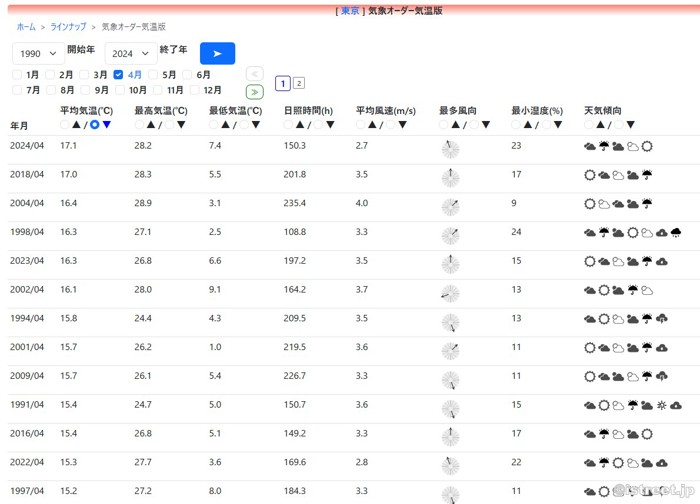
Task: Click wind direction compass icon for 2024/04
Action: [450, 149]
